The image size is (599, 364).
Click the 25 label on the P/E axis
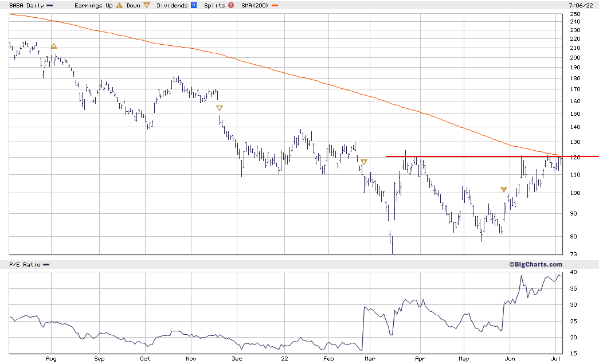pyautogui.click(x=573, y=321)
